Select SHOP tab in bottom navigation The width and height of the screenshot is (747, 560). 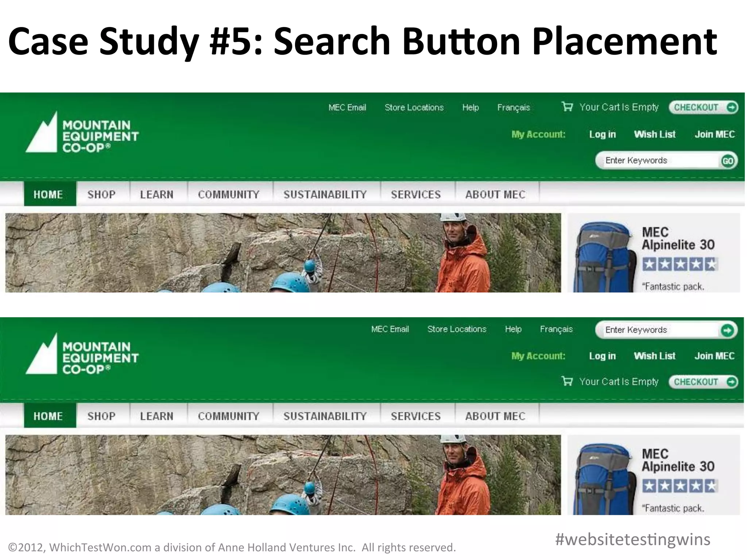tap(102, 416)
